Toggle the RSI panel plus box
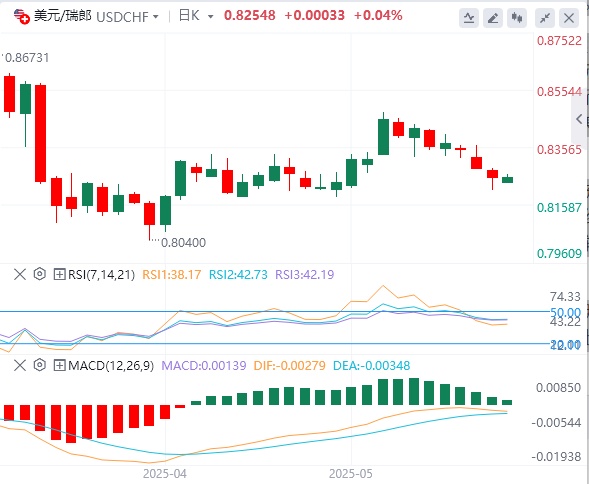This screenshot has height=484, width=589. click(x=59, y=274)
